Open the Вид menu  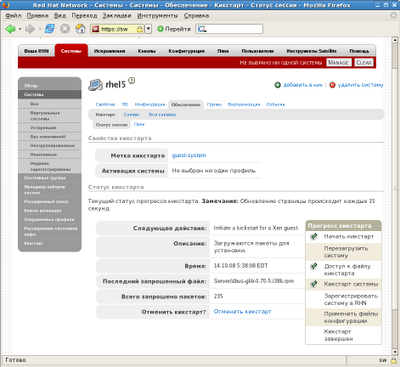[60, 16]
